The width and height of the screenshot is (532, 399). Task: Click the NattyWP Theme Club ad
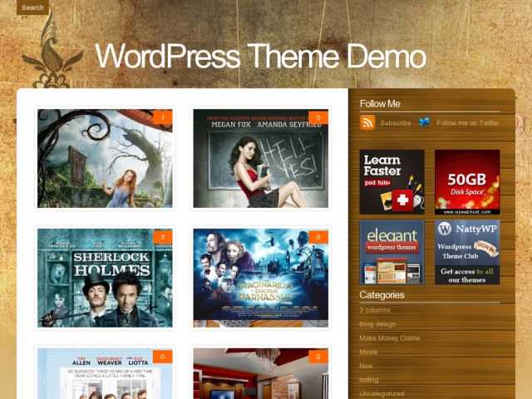[x=467, y=252]
